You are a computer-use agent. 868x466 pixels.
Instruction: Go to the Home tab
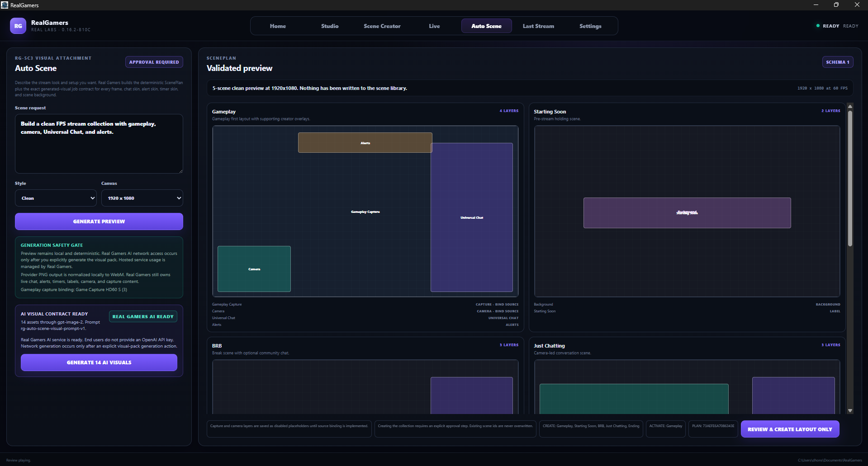coord(278,26)
